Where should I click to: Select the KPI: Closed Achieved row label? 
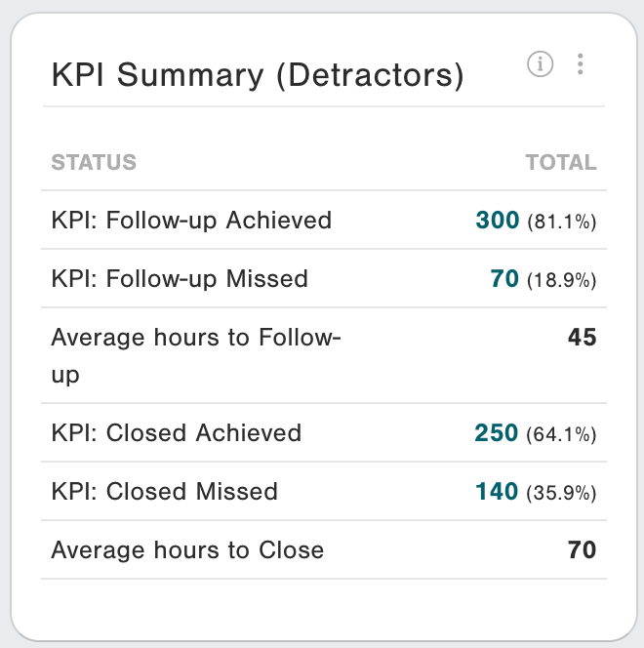(x=176, y=433)
